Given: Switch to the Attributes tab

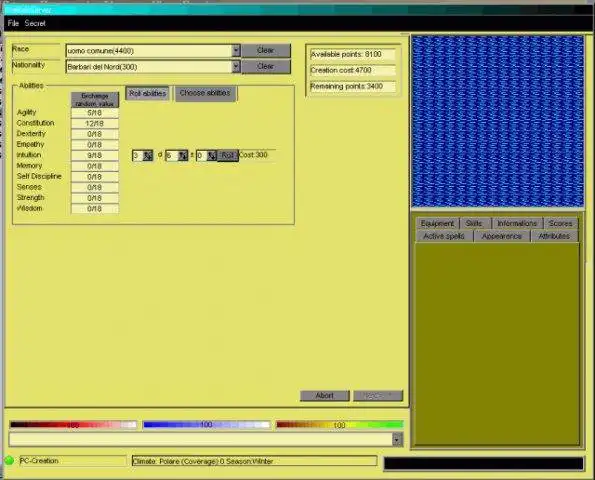Looking at the screenshot, I should (x=554, y=236).
